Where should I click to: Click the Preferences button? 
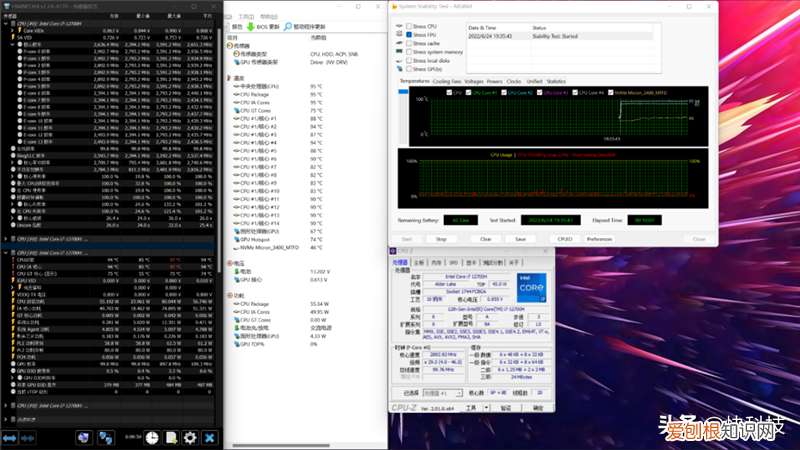click(599, 239)
